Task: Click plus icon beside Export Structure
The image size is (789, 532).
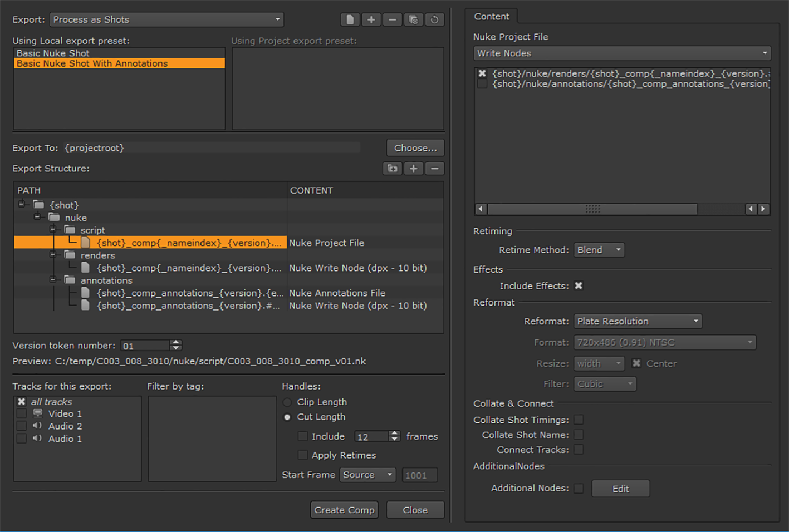Action: pos(413,169)
